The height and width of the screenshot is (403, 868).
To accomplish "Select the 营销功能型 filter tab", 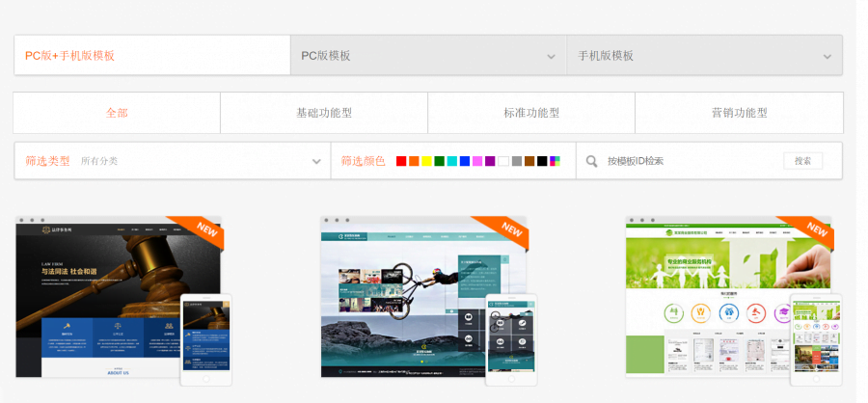I will pos(739,113).
